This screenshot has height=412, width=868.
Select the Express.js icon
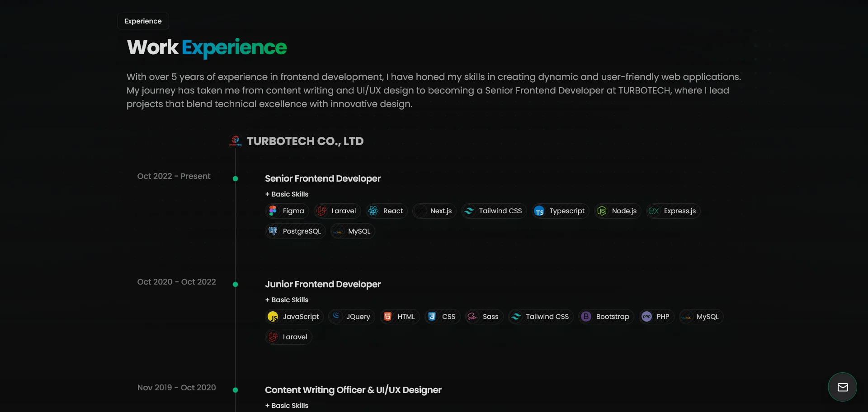click(x=654, y=211)
